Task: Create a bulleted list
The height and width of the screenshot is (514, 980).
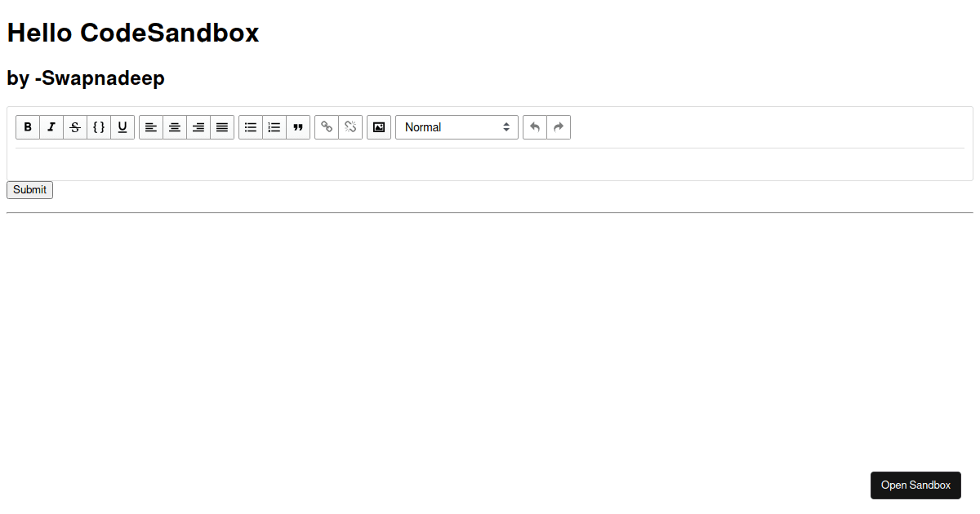Action: pos(250,127)
